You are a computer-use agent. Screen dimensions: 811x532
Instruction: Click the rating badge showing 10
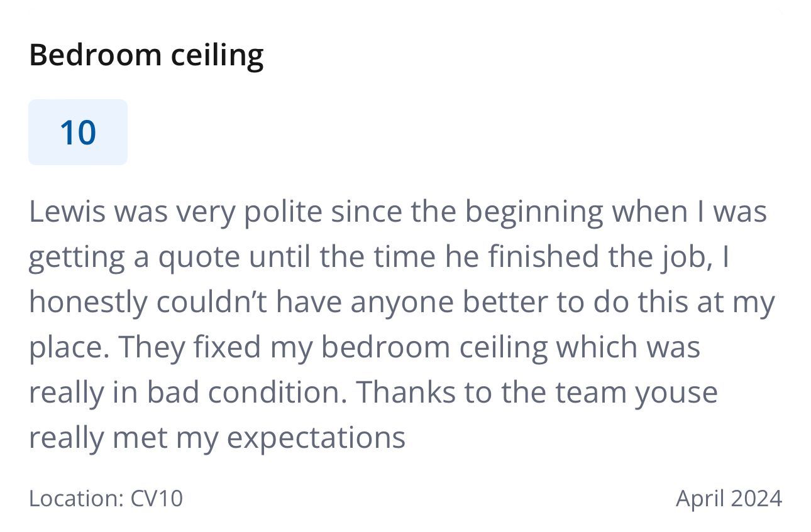tap(78, 133)
